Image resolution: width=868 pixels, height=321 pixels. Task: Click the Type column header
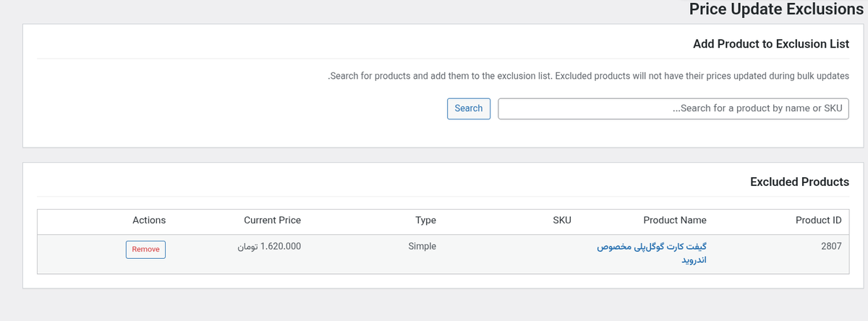[x=425, y=220]
